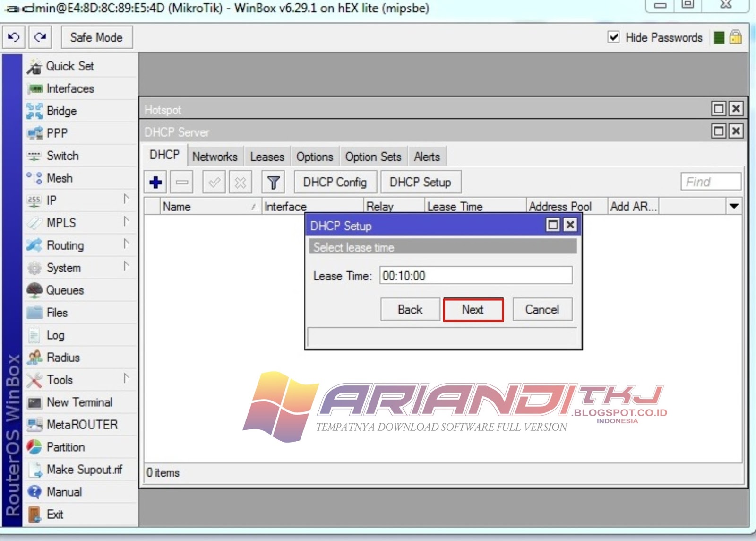Add a new DHCP server entry
This screenshot has height=541, width=756.
(x=155, y=182)
